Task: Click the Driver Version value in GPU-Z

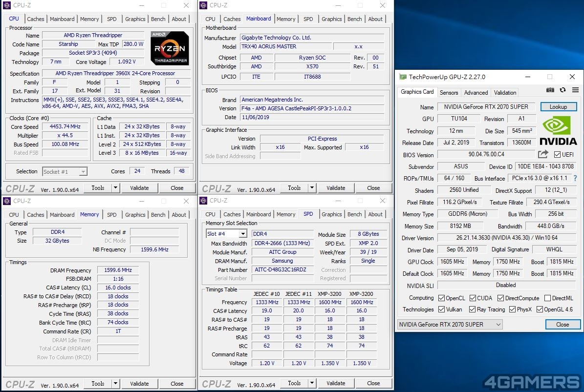Action: (507, 238)
